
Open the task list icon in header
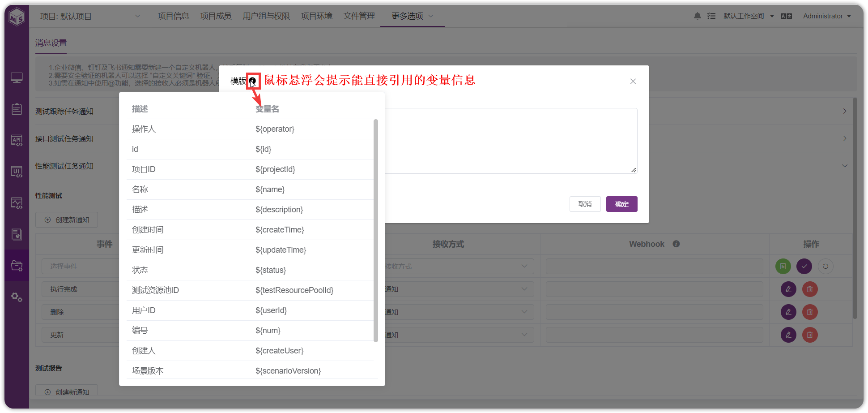711,16
